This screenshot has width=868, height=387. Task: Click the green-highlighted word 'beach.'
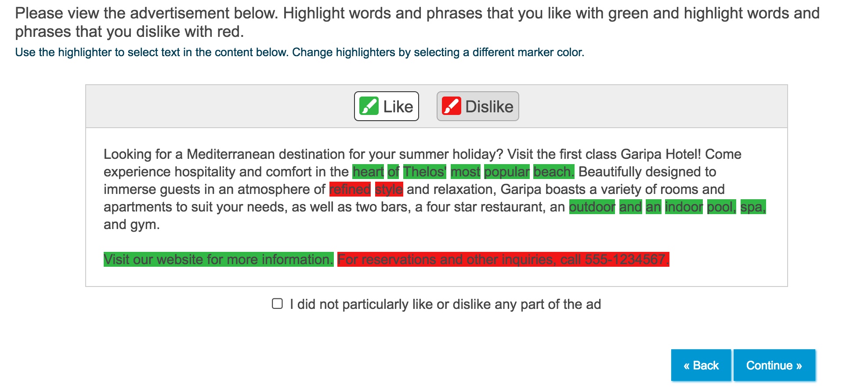[554, 172]
